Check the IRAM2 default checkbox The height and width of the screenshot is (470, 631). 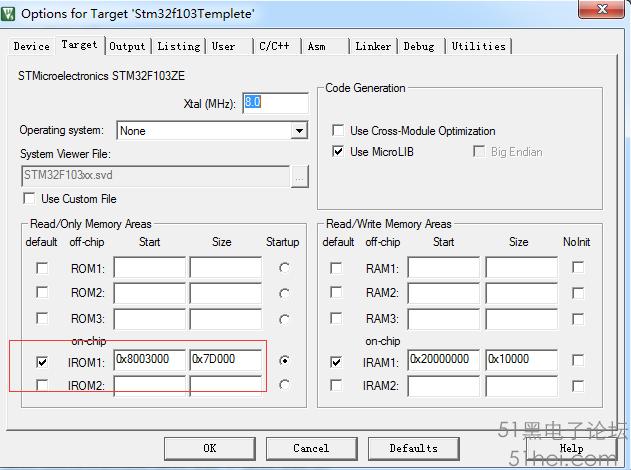[x=336, y=385]
